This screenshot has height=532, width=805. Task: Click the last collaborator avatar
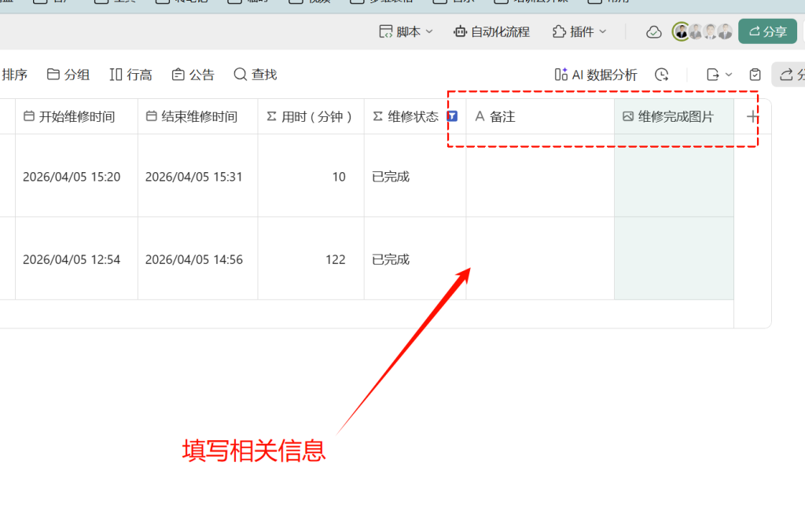(x=725, y=31)
